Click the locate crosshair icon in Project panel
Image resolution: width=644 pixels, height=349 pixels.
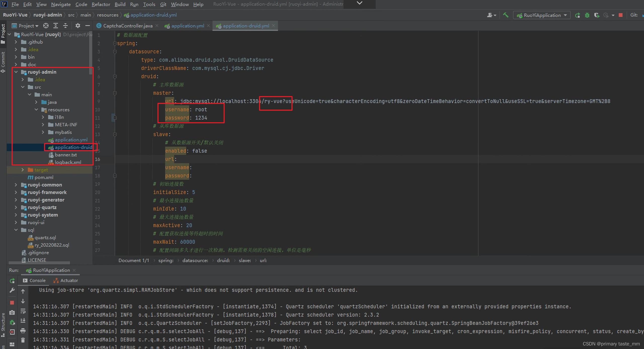click(x=46, y=26)
